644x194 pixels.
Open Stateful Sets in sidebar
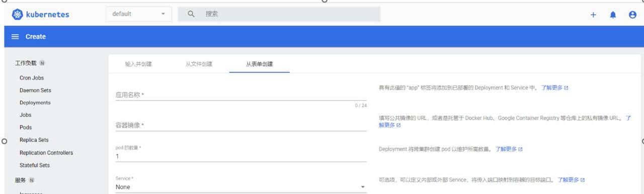pos(35,165)
